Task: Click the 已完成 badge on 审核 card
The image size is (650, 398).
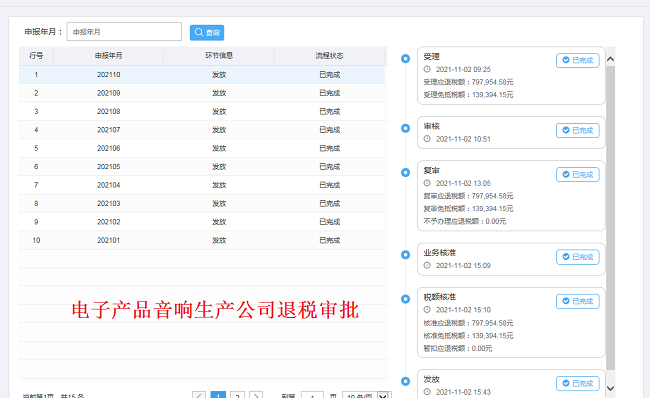Action: tap(577, 131)
